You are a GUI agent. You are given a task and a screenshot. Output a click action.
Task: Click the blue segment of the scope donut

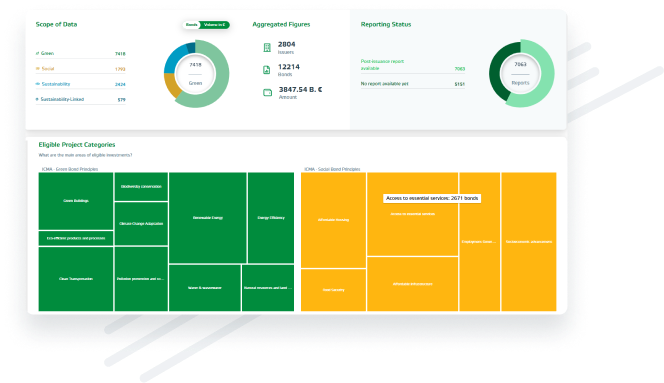(173, 59)
